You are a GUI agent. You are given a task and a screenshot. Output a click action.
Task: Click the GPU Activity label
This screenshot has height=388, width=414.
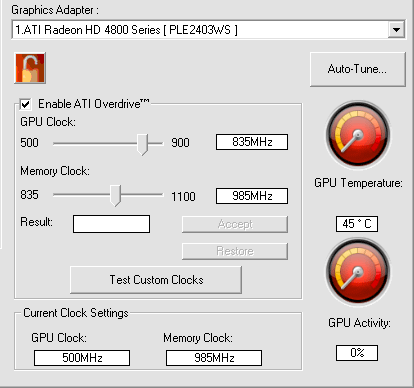tap(359, 323)
